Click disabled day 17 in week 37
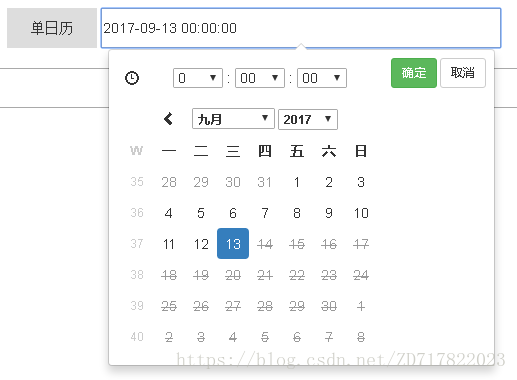The width and height of the screenshot is (517, 380). coord(361,244)
